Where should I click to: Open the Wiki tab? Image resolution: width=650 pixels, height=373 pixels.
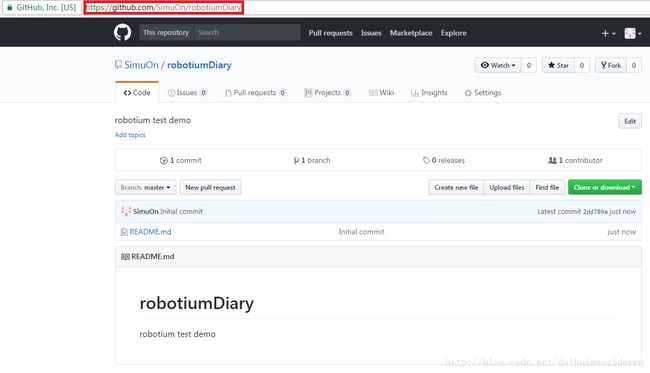point(381,92)
